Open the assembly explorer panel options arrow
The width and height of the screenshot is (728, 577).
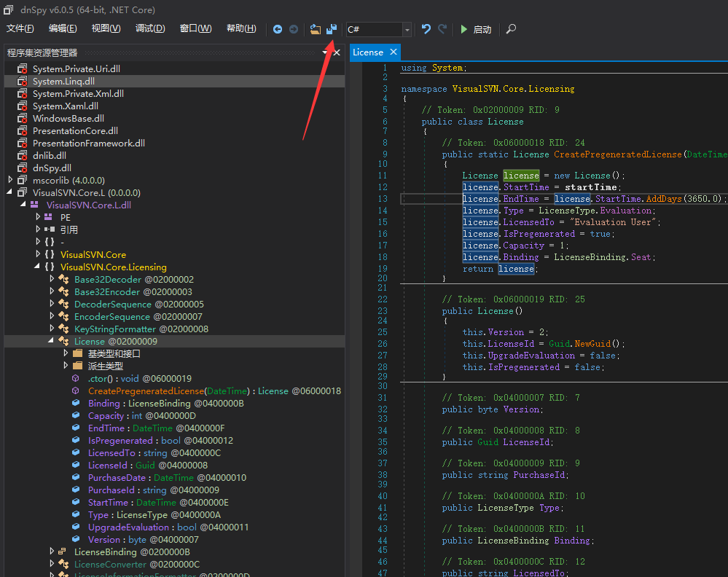(x=325, y=52)
